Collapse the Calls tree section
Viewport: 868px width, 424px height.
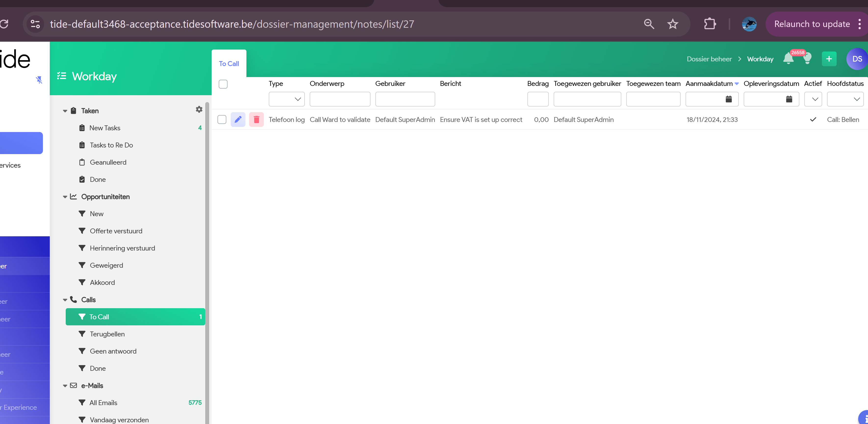tap(65, 300)
